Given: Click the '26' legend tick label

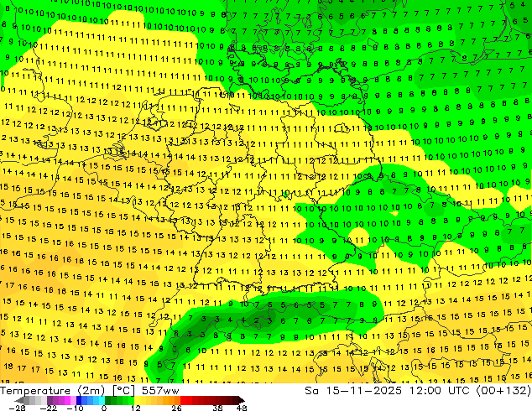Looking at the screenshot, I should tap(176, 408).
